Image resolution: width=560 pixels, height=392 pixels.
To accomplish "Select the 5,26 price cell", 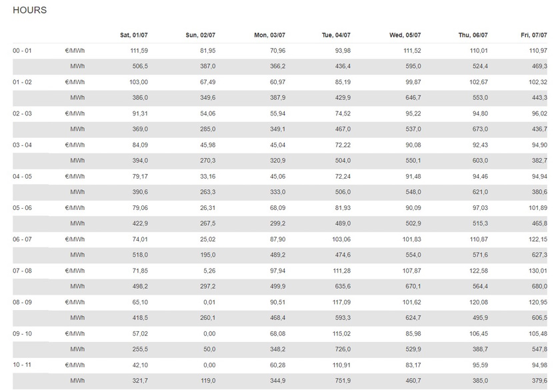I will tap(209, 270).
